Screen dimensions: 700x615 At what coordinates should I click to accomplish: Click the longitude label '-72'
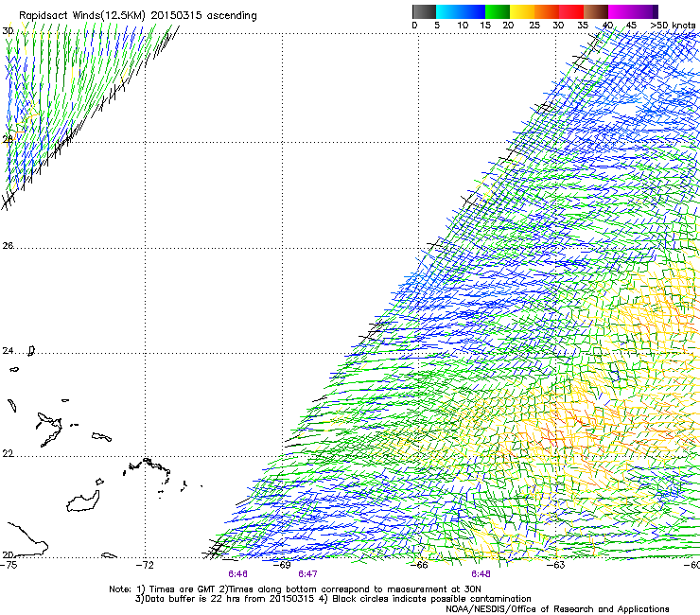coord(145,565)
